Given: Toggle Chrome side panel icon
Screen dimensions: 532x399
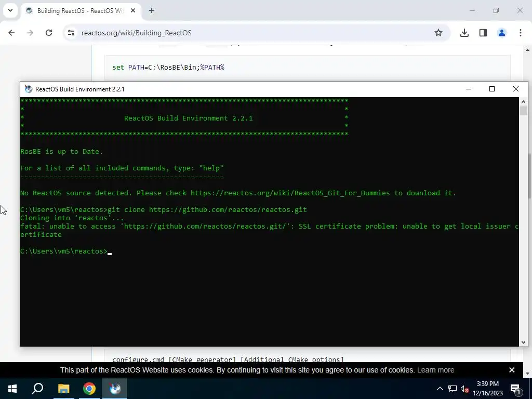Looking at the screenshot, I should [x=483, y=33].
